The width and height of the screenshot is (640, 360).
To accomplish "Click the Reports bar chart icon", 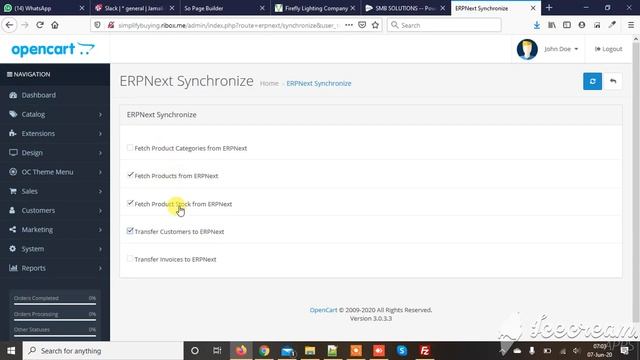I will pyautogui.click(x=13, y=268).
